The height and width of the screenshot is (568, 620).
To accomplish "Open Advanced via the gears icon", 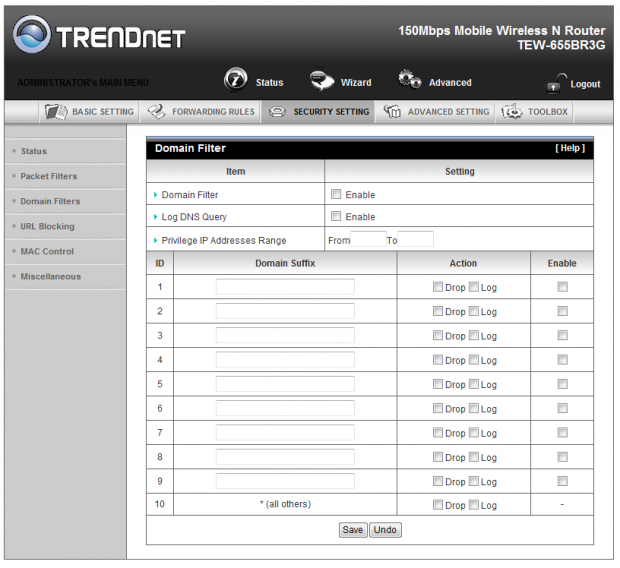I will 410,80.
